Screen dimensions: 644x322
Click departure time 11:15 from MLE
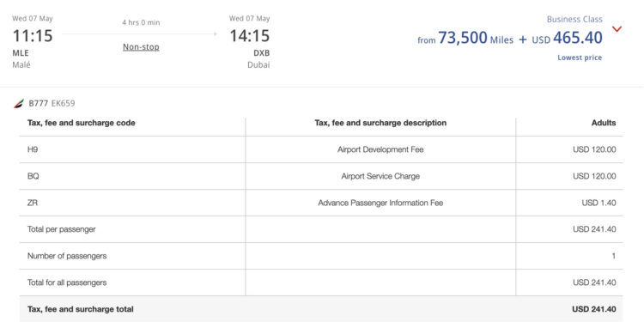click(x=33, y=36)
